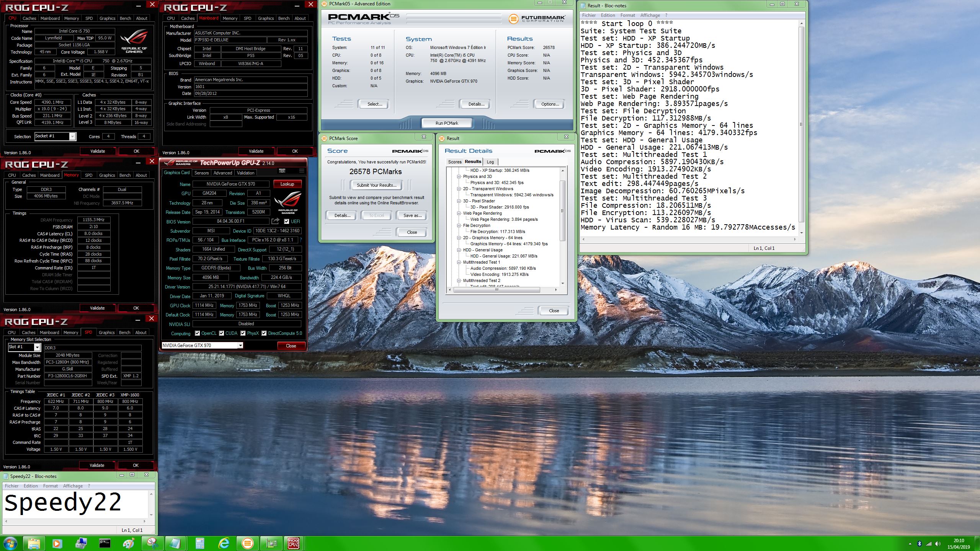Open the Windows Start orb

pos(10,543)
